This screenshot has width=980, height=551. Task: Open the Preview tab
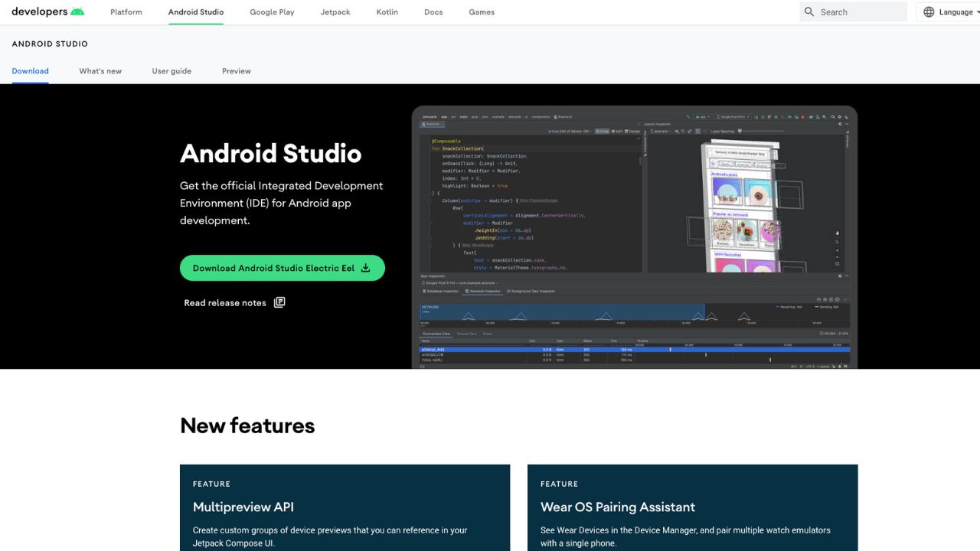click(237, 71)
